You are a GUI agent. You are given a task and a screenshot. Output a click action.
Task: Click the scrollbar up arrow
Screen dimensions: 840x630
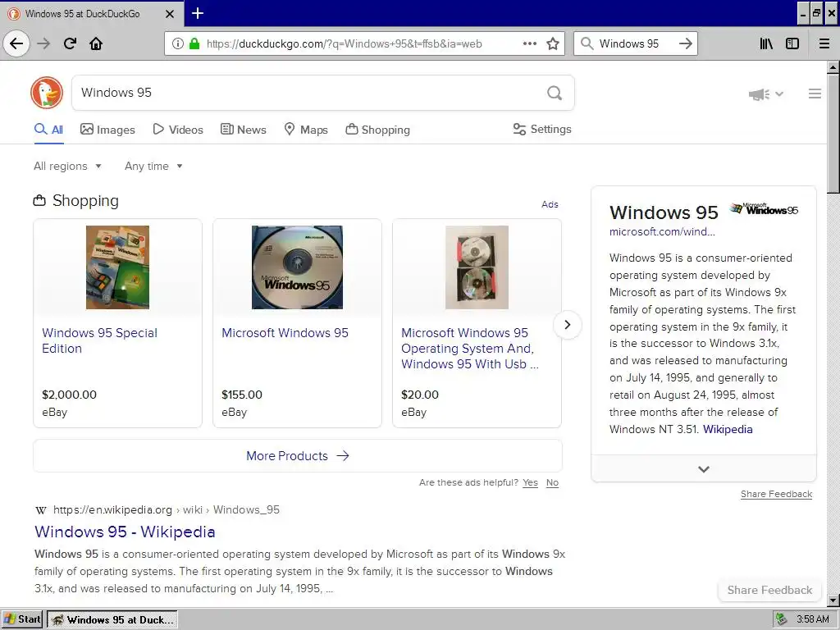pos(833,67)
